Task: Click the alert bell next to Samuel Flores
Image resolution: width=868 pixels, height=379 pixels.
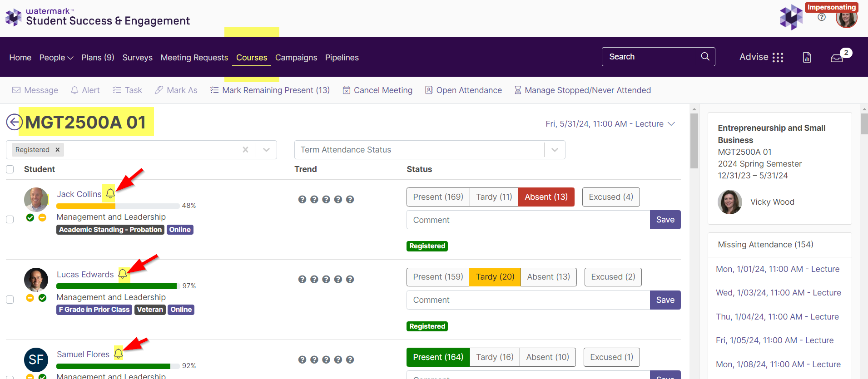Action: pyautogui.click(x=118, y=353)
